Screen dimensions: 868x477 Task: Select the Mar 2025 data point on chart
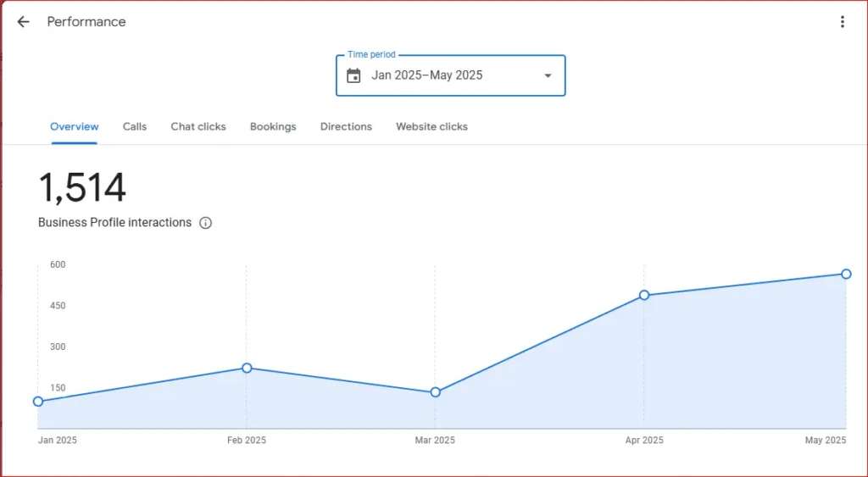click(435, 391)
